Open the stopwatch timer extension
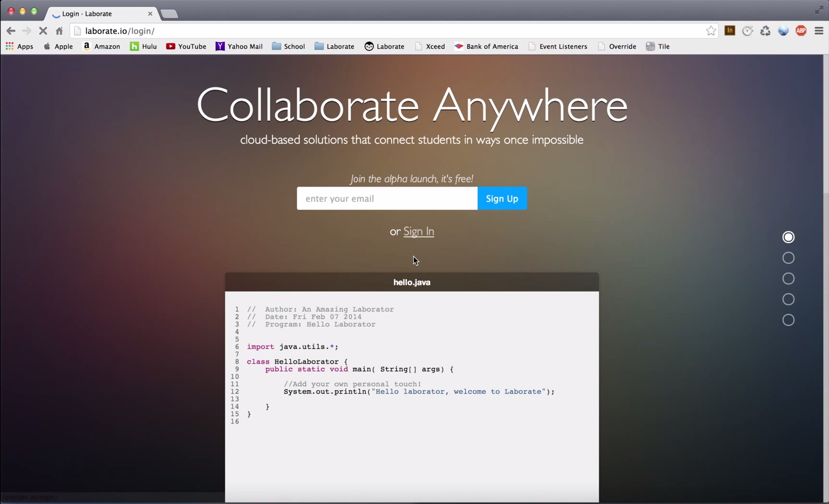The height and width of the screenshot is (504, 829). point(748,31)
